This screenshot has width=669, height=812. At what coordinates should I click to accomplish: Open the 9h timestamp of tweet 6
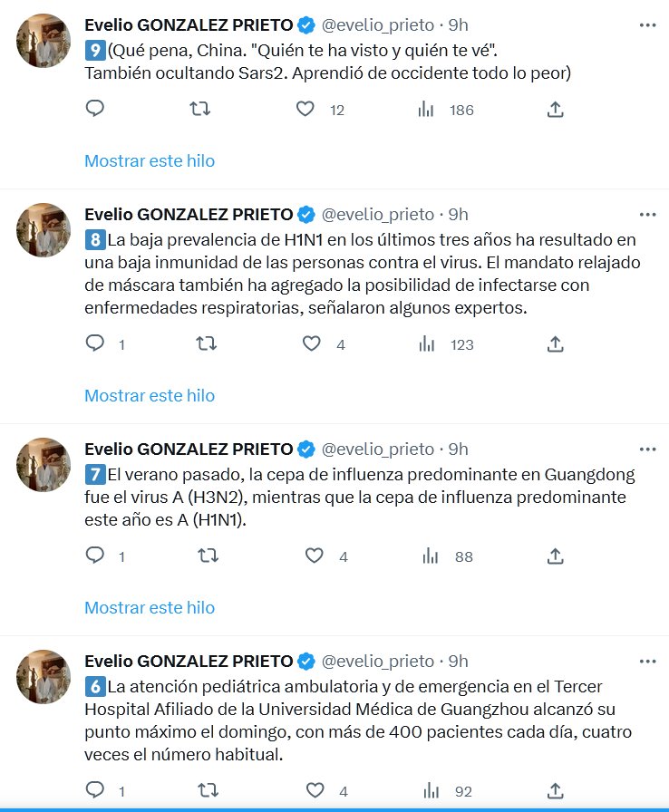[x=459, y=661]
